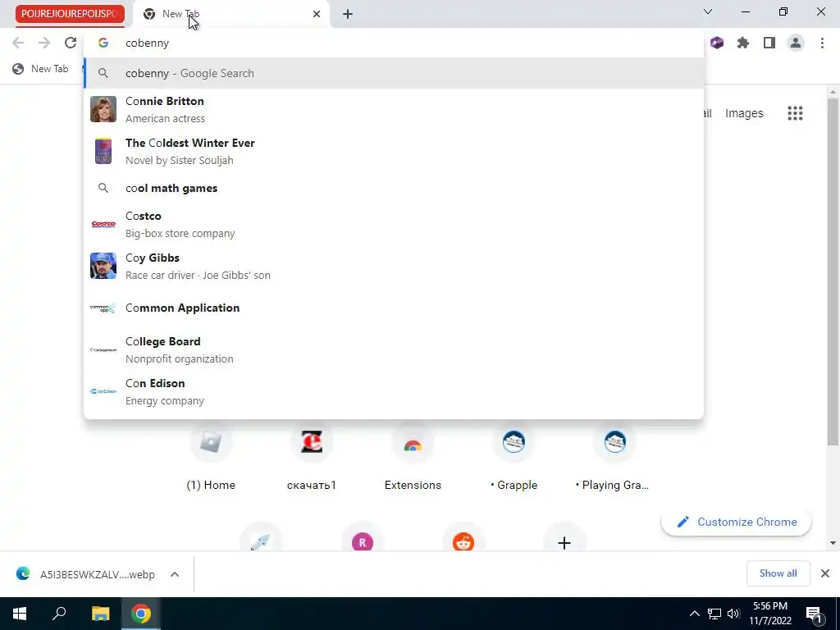Open the (1) Home shortcut
Image resolution: width=840 pixels, height=630 pixels.
click(211, 458)
